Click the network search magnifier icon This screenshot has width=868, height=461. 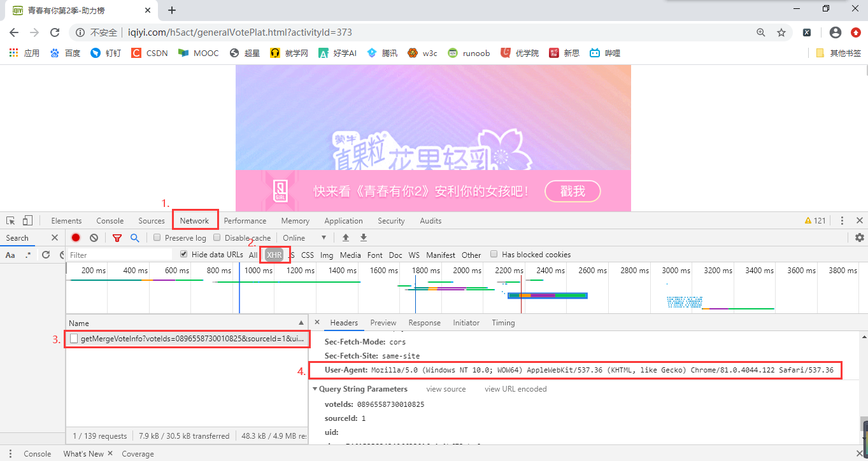click(x=135, y=238)
